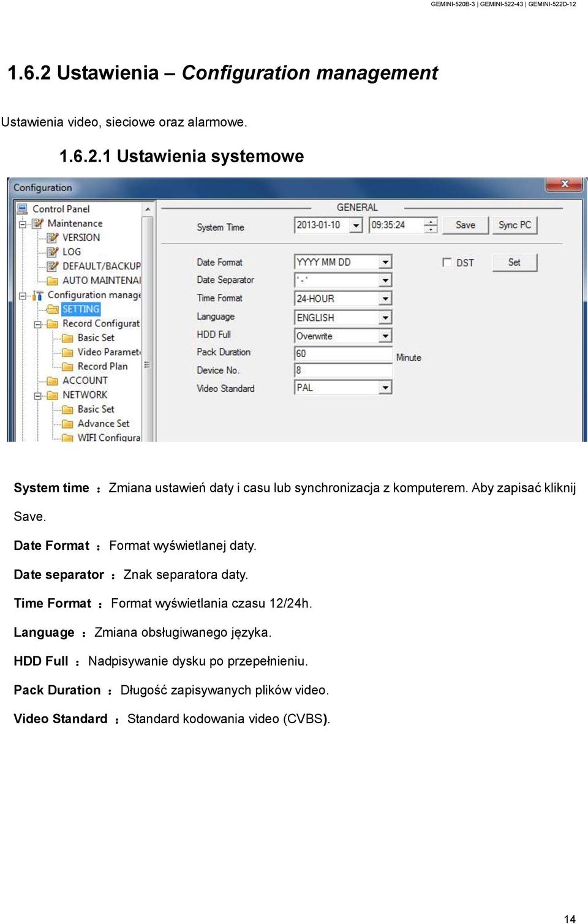Click the Minute unit label
This screenshot has width=588, height=924.
(409, 358)
